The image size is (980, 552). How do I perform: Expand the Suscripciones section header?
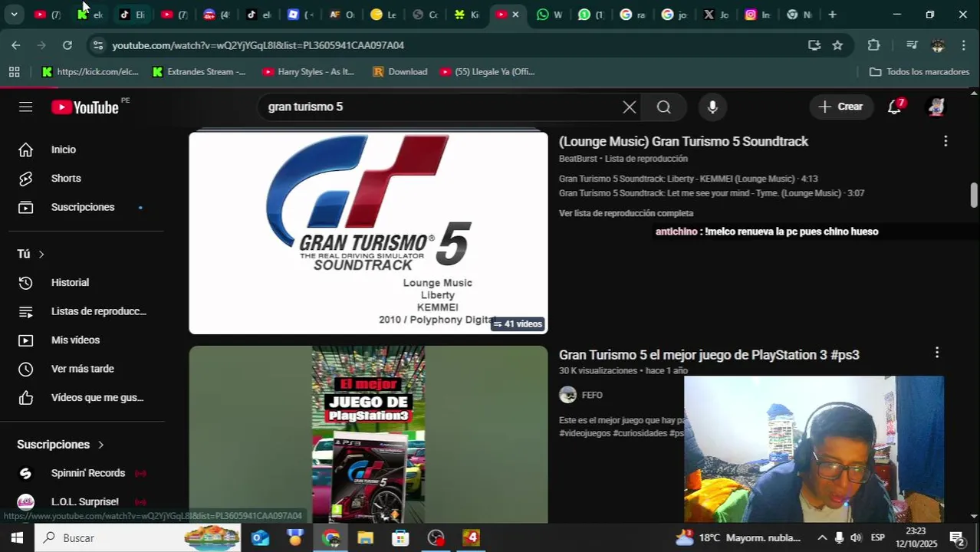[61, 445]
